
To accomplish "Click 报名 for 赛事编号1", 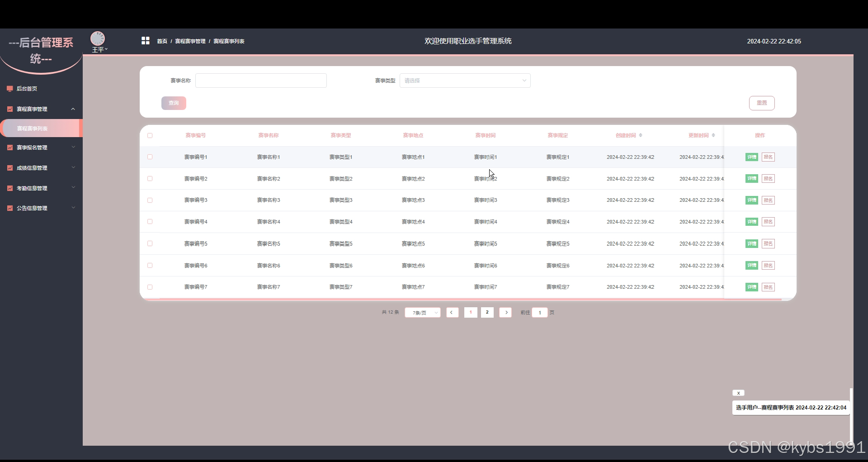I will (x=768, y=157).
